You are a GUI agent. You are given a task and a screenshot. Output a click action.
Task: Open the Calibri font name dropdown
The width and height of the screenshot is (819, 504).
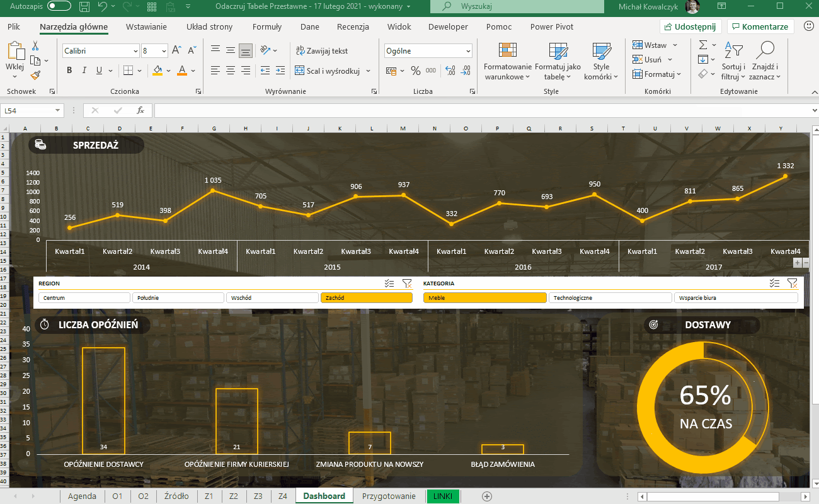[135, 51]
